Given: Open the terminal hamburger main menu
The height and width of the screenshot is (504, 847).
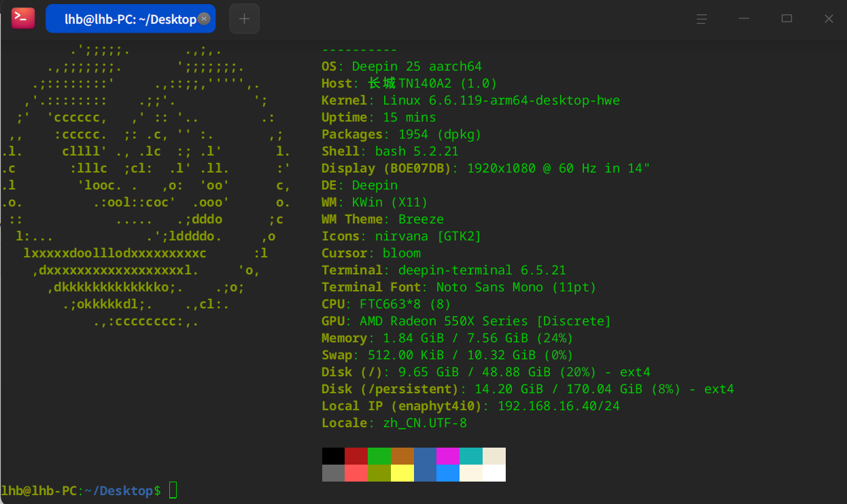Looking at the screenshot, I should 702,19.
